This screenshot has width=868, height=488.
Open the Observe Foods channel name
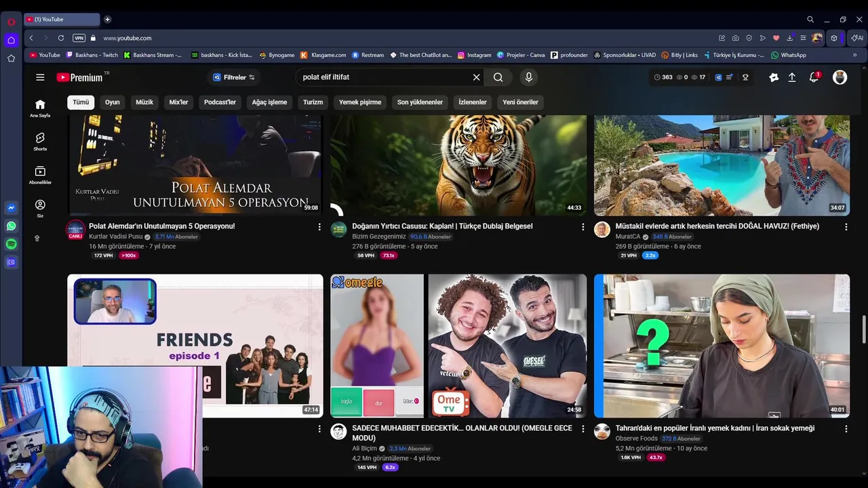tap(636, 439)
